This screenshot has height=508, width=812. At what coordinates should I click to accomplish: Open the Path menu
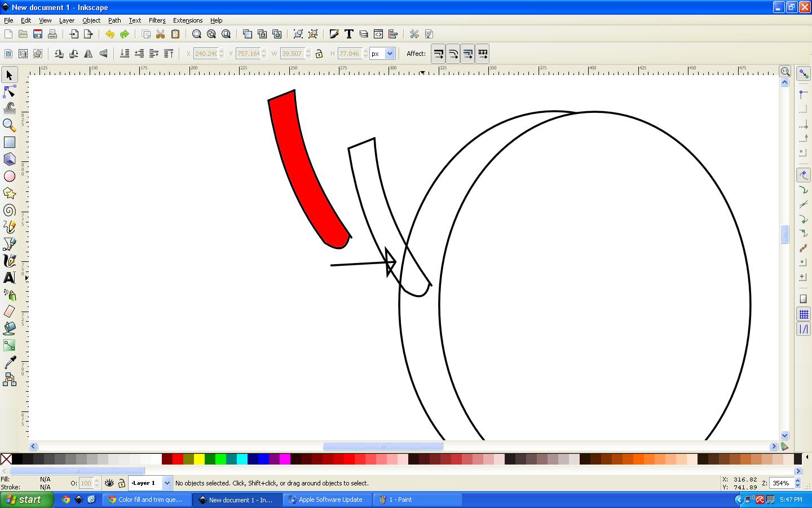114,20
